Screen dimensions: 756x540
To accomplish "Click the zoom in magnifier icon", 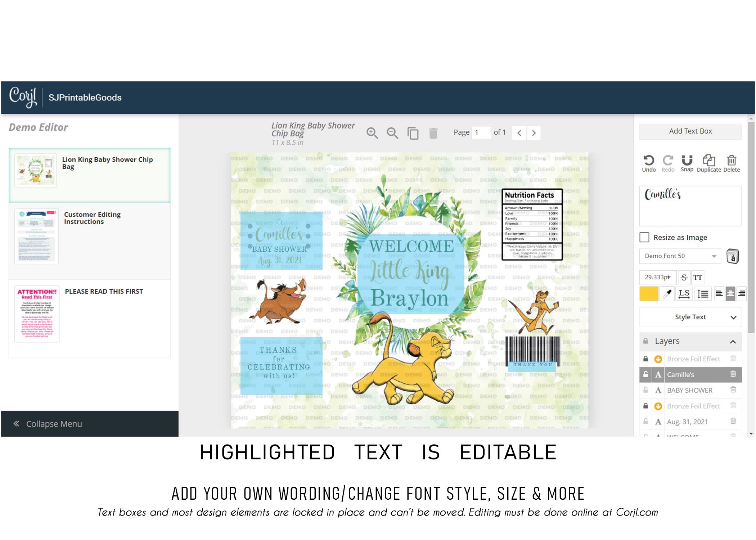I will [372, 133].
